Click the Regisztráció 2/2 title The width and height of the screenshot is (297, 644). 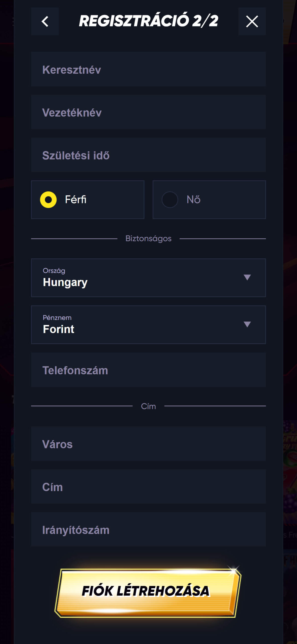pos(148,21)
